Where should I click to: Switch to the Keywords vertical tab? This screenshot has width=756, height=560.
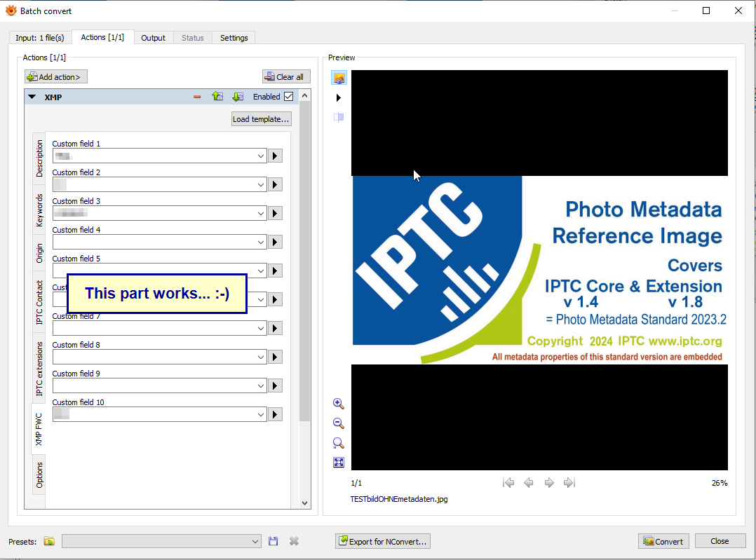39,210
